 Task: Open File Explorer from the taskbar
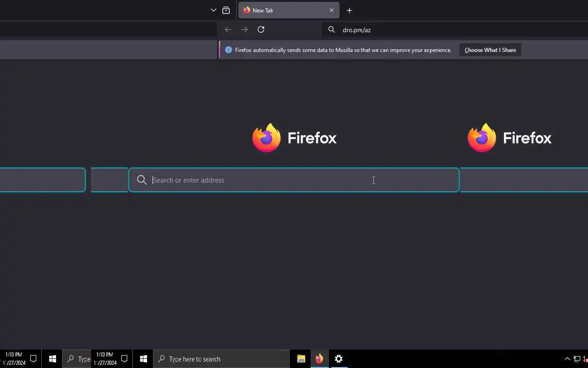click(301, 359)
